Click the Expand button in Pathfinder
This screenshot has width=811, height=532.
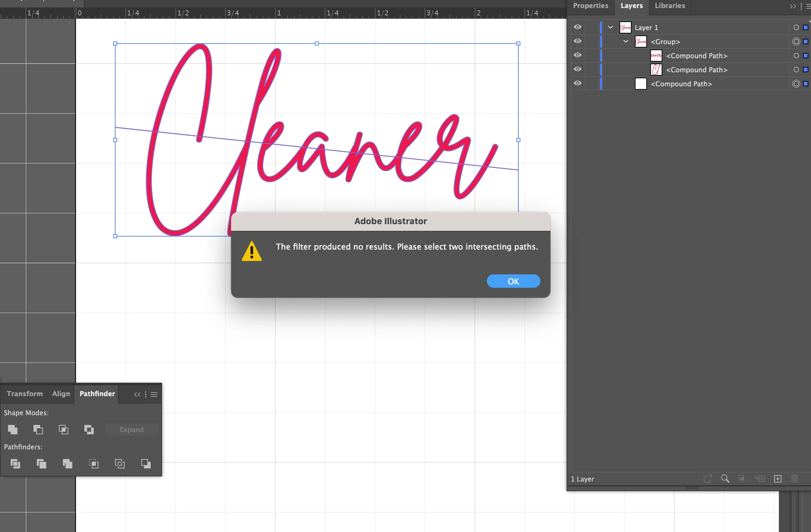point(132,430)
